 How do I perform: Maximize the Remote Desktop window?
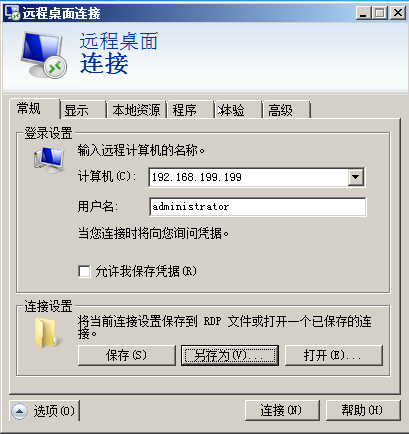point(380,13)
